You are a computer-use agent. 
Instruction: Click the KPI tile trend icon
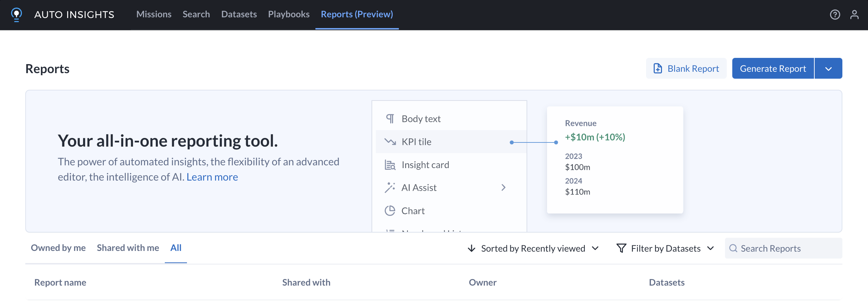pos(390,142)
